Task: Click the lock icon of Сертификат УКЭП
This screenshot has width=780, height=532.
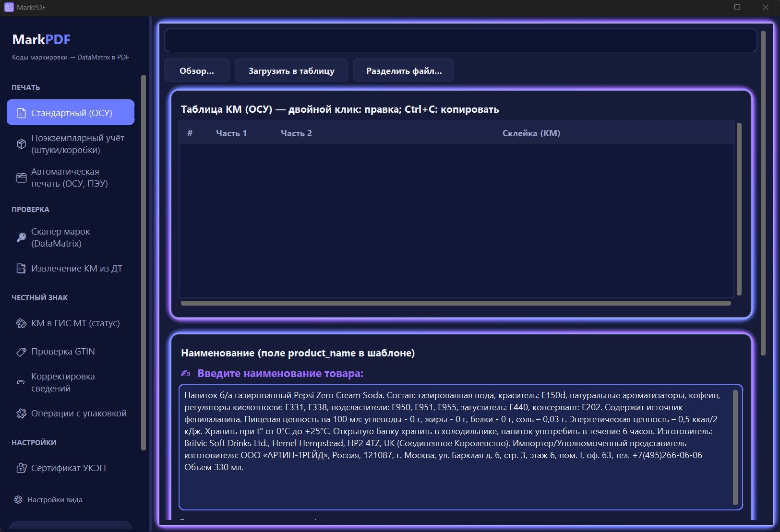Action: [x=21, y=468]
